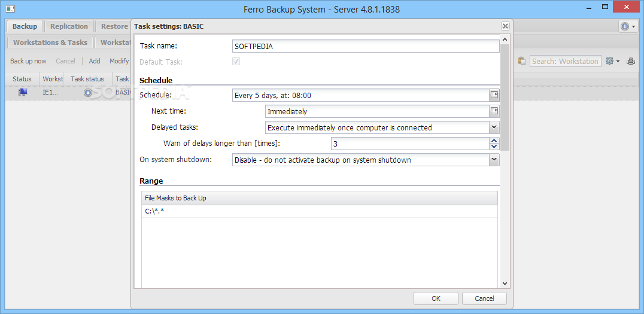Open dropdown arrow next to info icon
Image resolution: width=644 pixels, height=314 pixels.
click(x=634, y=27)
